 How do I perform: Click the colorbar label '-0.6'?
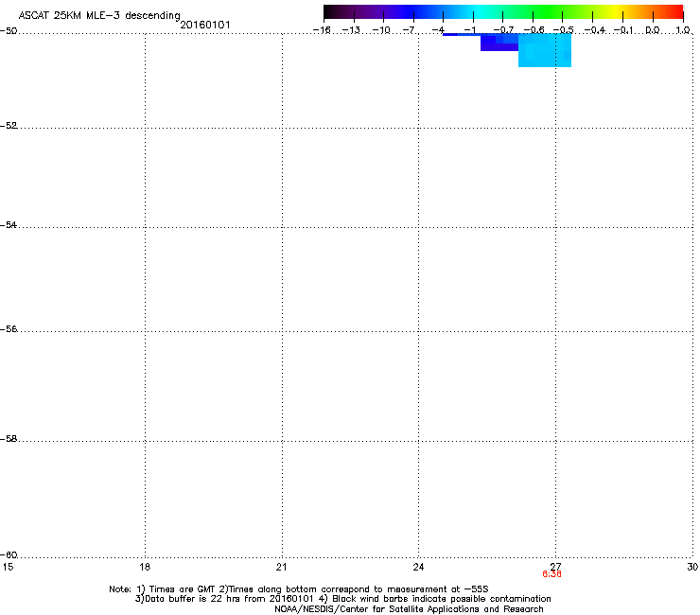click(x=534, y=30)
